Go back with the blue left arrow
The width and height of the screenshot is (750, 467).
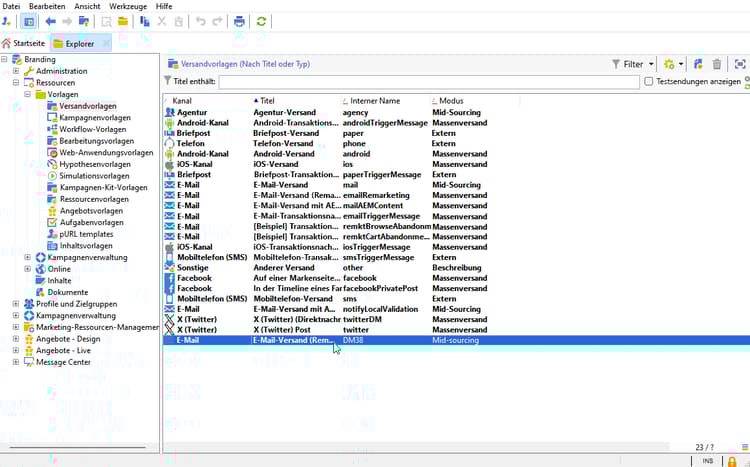click(x=50, y=22)
